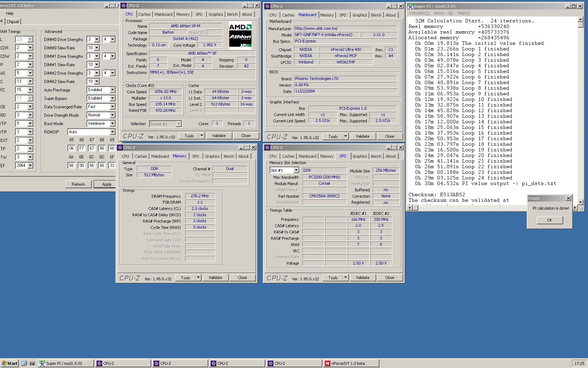
Task: Click the Super PI title bar icon
Action: click(410, 6)
